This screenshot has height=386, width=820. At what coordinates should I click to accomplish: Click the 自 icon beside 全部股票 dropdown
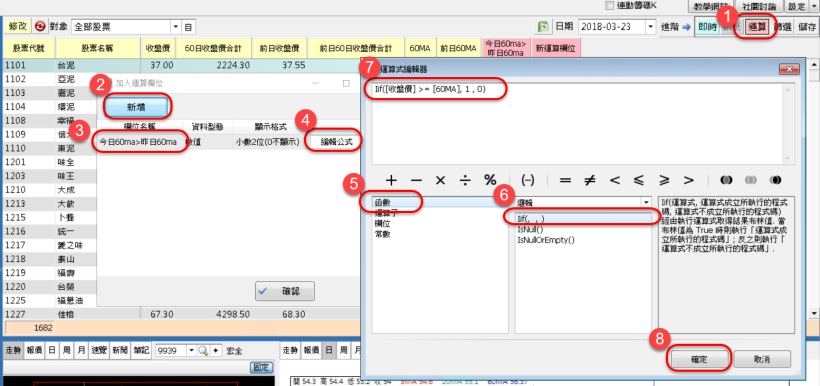click(x=188, y=27)
